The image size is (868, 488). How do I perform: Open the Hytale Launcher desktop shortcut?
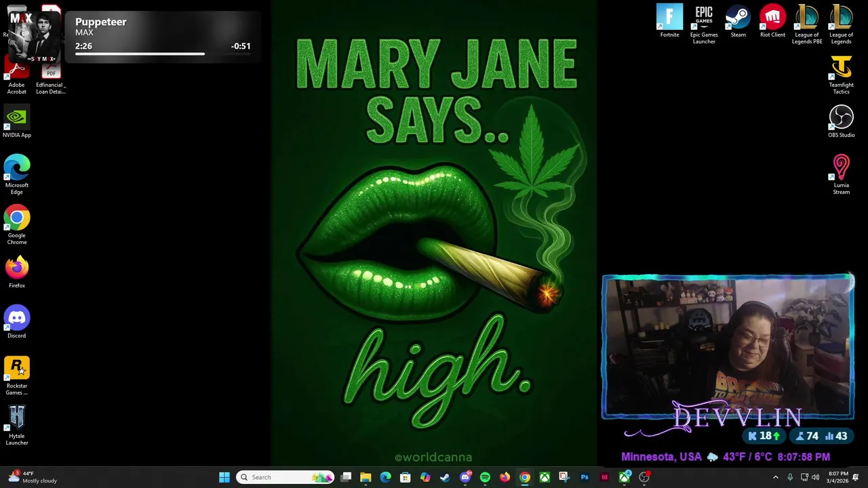(16, 425)
